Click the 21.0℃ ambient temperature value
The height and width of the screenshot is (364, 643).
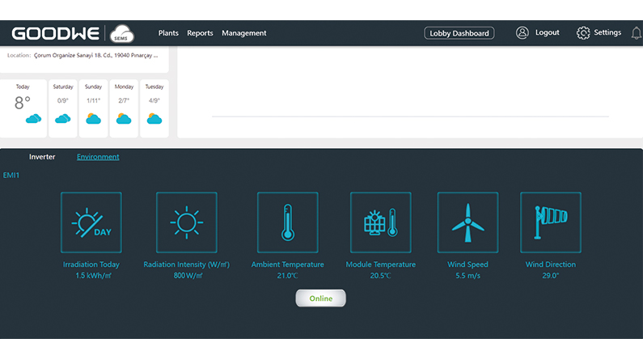(x=287, y=276)
